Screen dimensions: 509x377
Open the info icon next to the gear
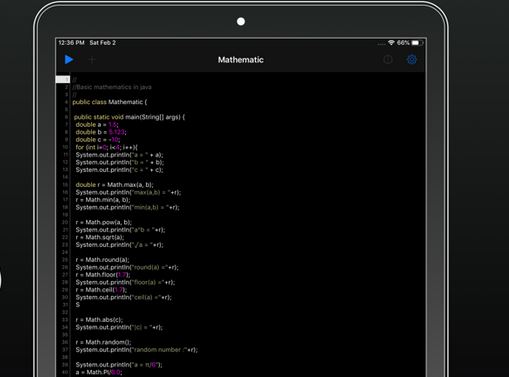click(x=388, y=60)
